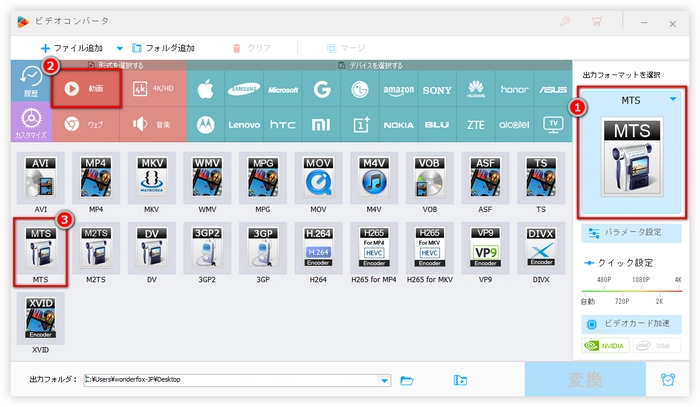
Task: Open Microsoft device presets
Action: (283, 89)
